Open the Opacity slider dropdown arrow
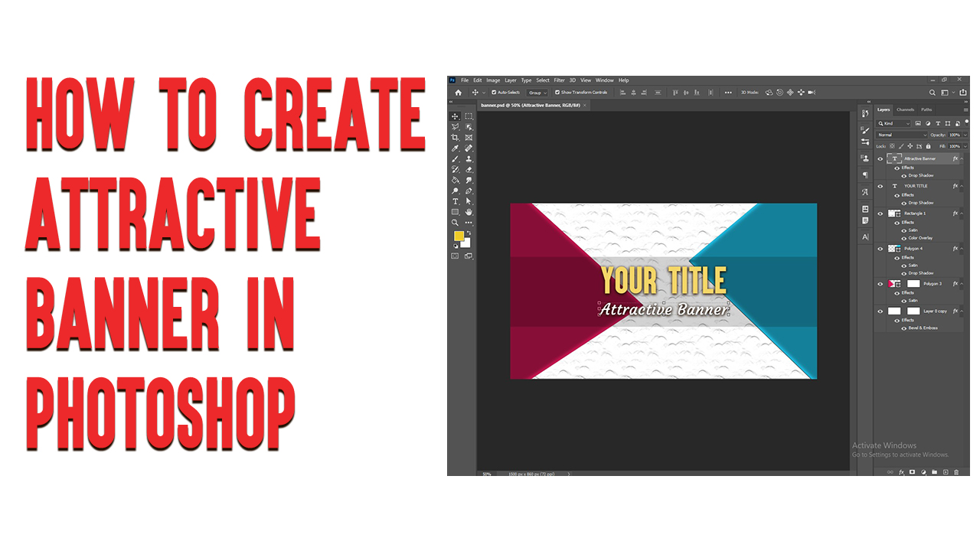The image size is (980, 551). coord(965,135)
